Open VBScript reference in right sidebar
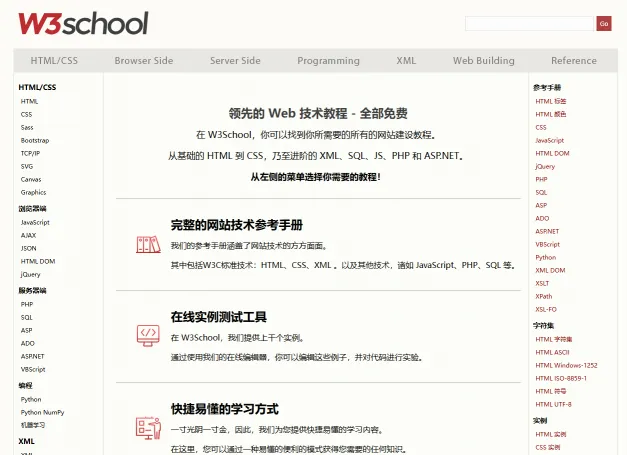The width and height of the screenshot is (627, 455). pyautogui.click(x=547, y=244)
